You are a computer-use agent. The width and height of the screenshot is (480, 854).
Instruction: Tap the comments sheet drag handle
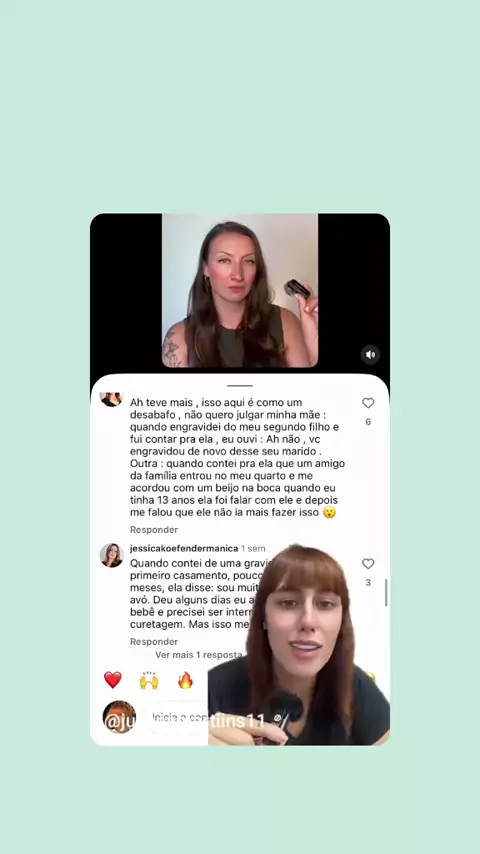[x=240, y=386]
